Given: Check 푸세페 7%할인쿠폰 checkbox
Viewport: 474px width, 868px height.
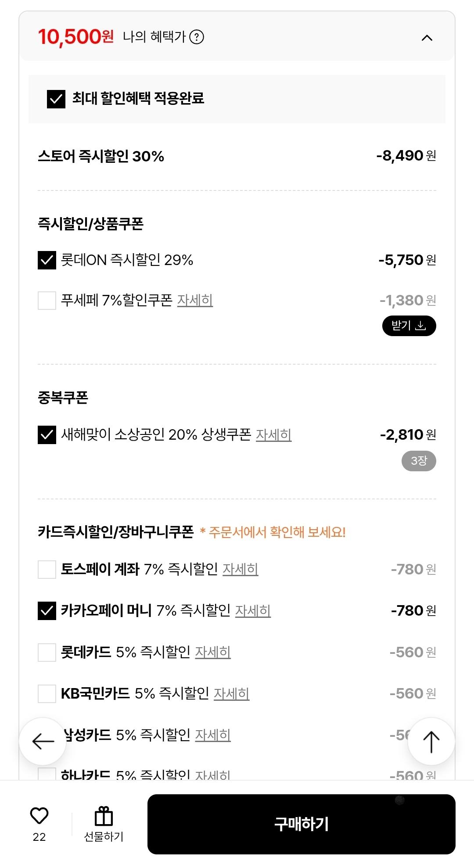Looking at the screenshot, I should click(x=47, y=301).
